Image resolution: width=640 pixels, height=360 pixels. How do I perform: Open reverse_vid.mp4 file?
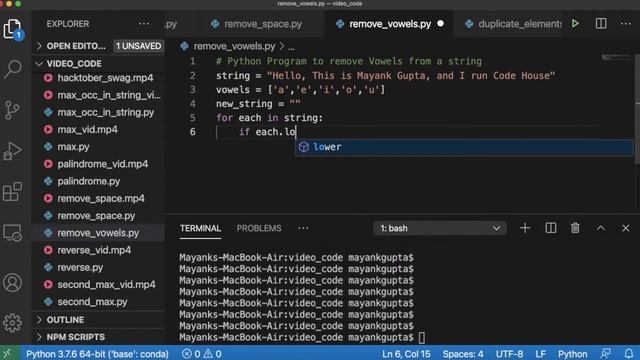(98, 250)
